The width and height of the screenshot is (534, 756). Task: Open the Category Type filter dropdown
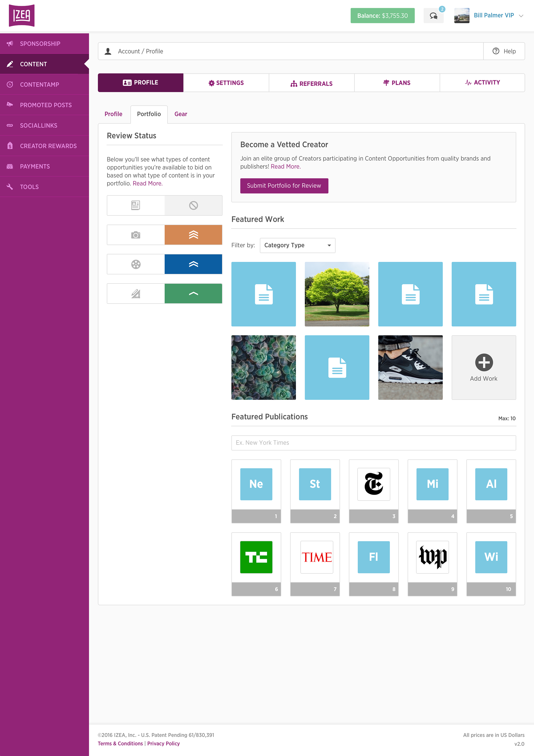pyautogui.click(x=298, y=245)
